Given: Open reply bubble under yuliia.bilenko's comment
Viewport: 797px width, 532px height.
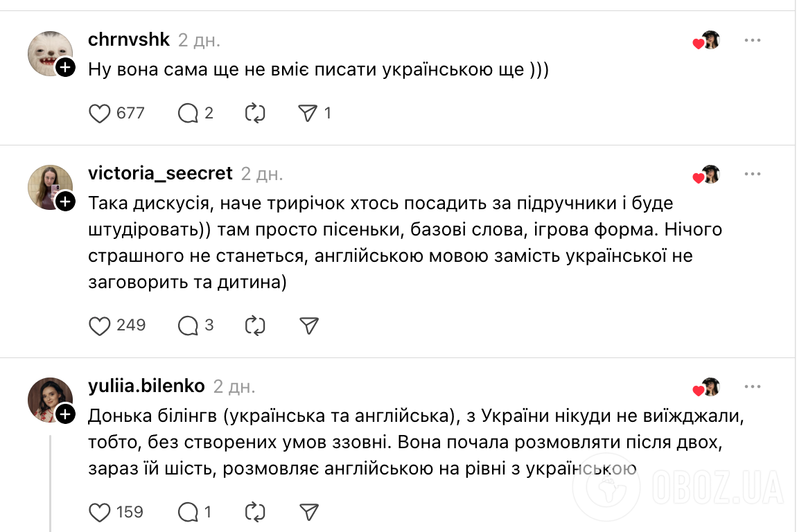Looking at the screenshot, I should pyautogui.click(x=188, y=512).
